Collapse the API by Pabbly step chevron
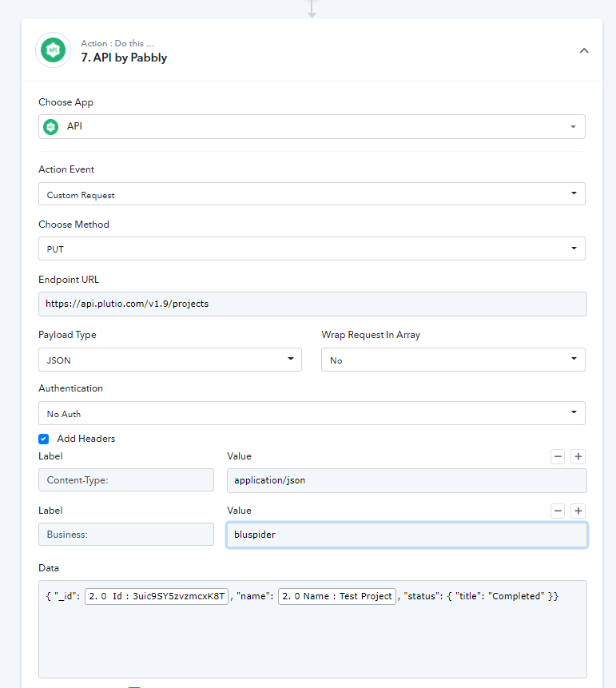Image resolution: width=616 pixels, height=688 pixels. point(584,50)
